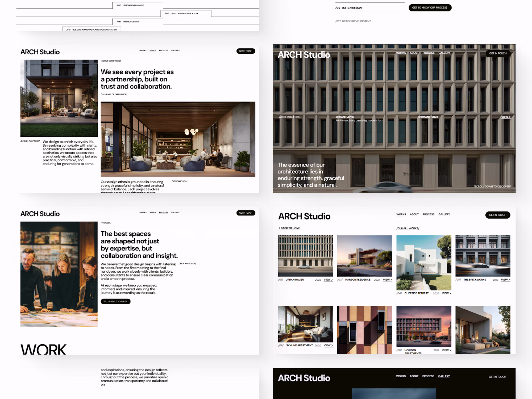Open the Harbor Residence View link

387,280
